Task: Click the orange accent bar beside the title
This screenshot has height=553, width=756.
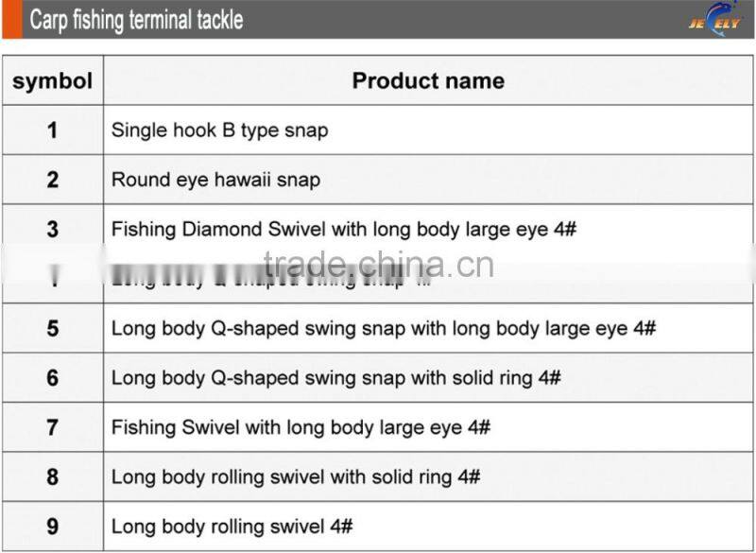Action: click(x=10, y=19)
